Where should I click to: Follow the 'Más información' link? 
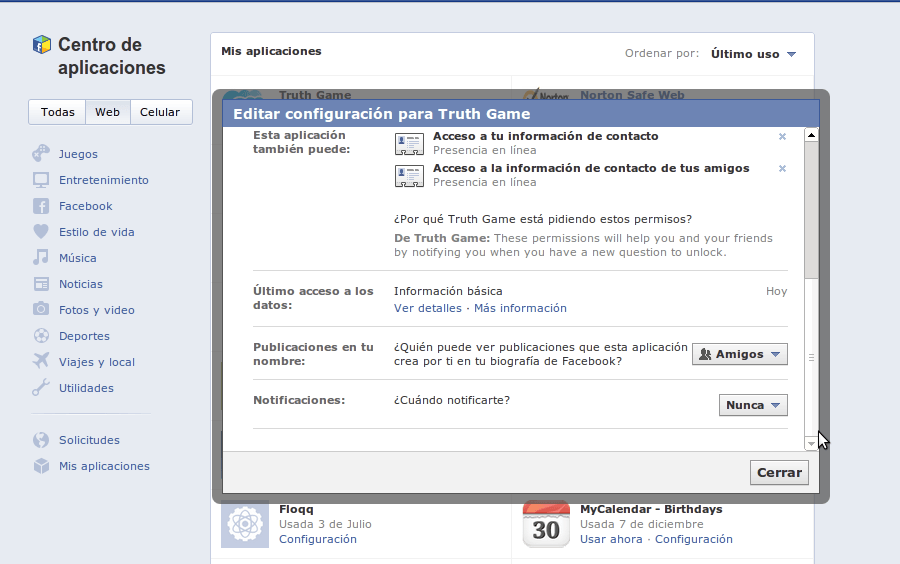pos(520,308)
